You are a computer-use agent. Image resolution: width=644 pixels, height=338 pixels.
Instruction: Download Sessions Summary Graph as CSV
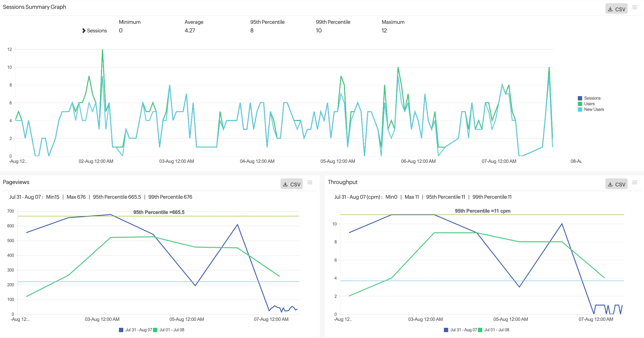tap(616, 9)
